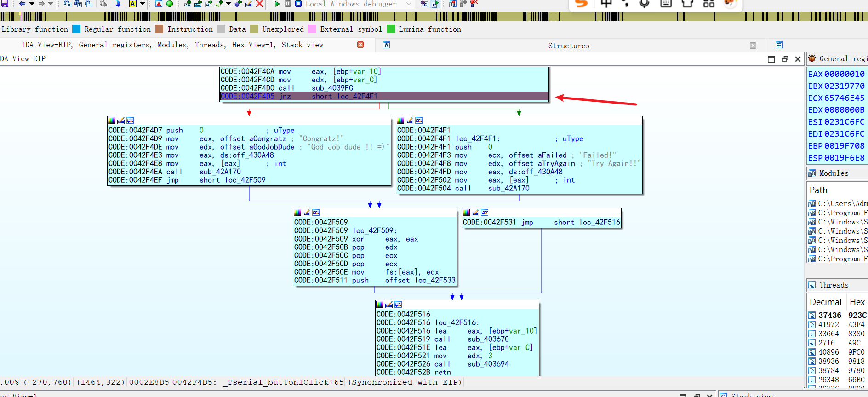This screenshot has height=397, width=868.
Task: Select the first 'C:\Users\Adm' module row
Action: pos(838,203)
